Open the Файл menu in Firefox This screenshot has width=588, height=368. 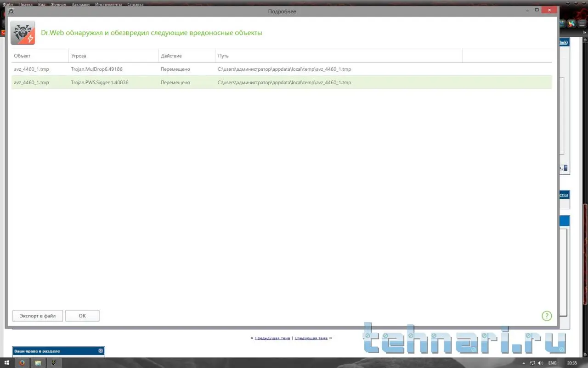pos(8,4)
